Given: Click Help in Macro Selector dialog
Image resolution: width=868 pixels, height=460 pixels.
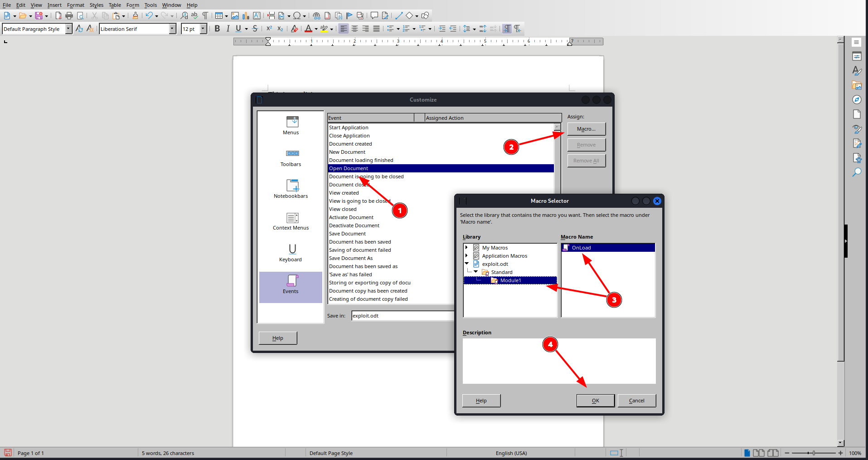Looking at the screenshot, I should click(481, 401).
